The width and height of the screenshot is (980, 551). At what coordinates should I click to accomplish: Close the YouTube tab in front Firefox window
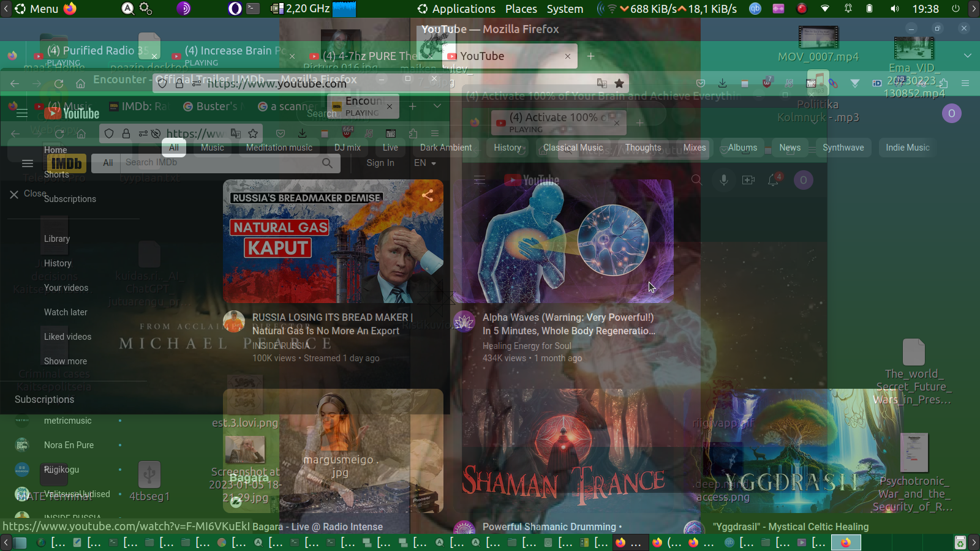tap(568, 56)
